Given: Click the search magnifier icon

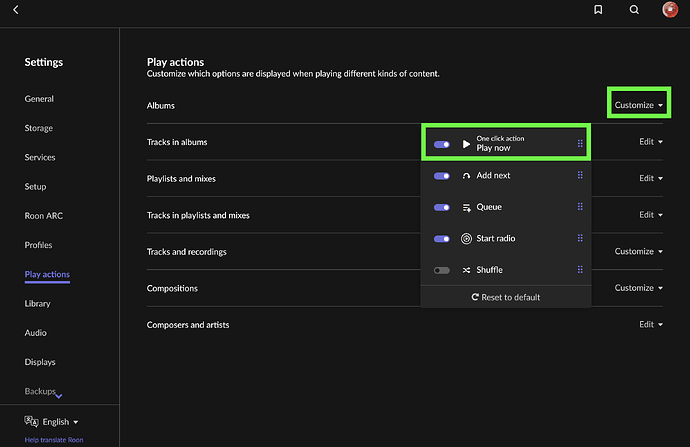Looking at the screenshot, I should click(x=634, y=10).
